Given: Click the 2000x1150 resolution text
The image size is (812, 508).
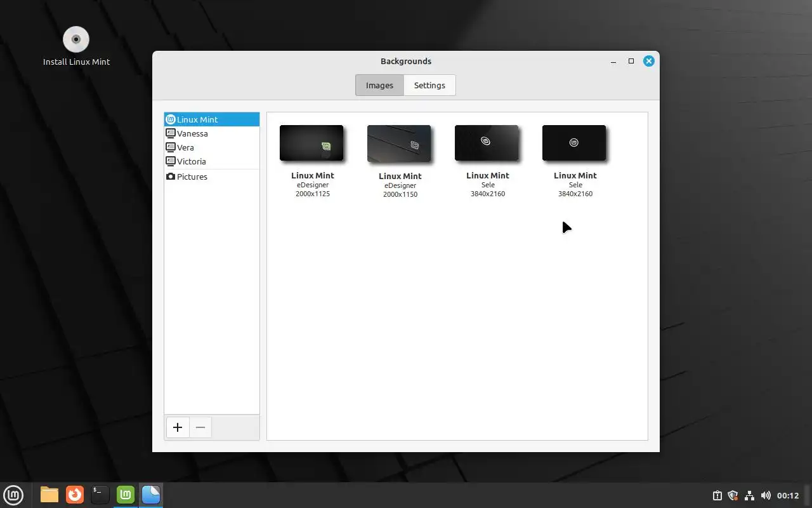Looking at the screenshot, I should pos(400,194).
